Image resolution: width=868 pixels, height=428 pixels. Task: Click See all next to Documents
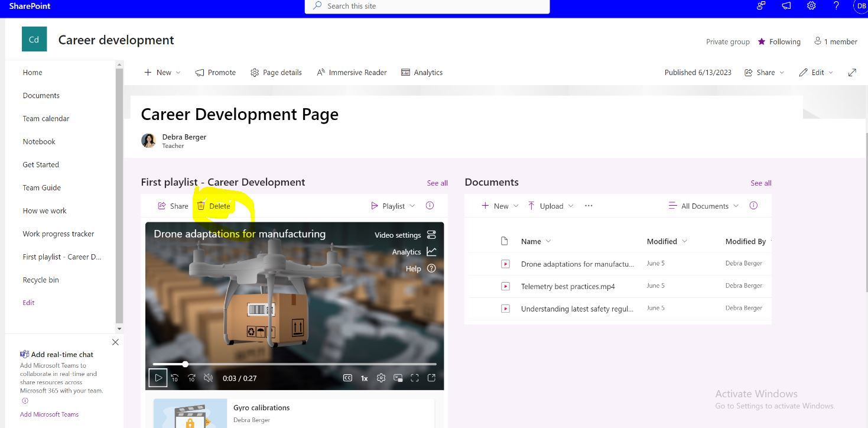click(760, 183)
